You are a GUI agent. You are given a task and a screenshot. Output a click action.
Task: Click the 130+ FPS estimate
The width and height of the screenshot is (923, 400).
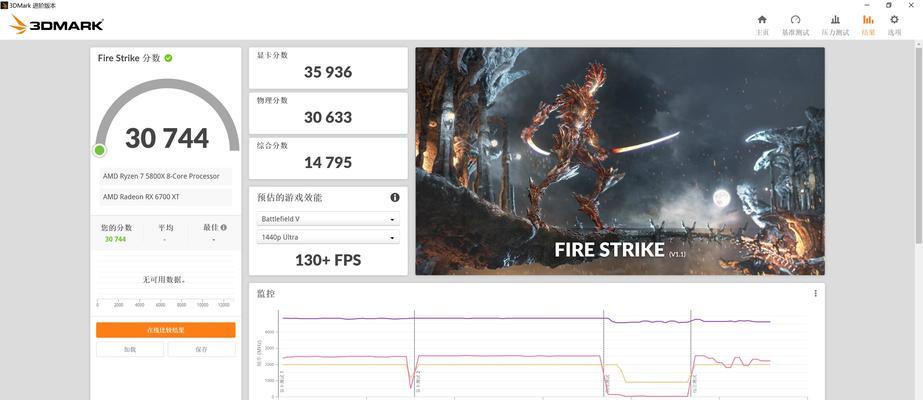pos(328,260)
